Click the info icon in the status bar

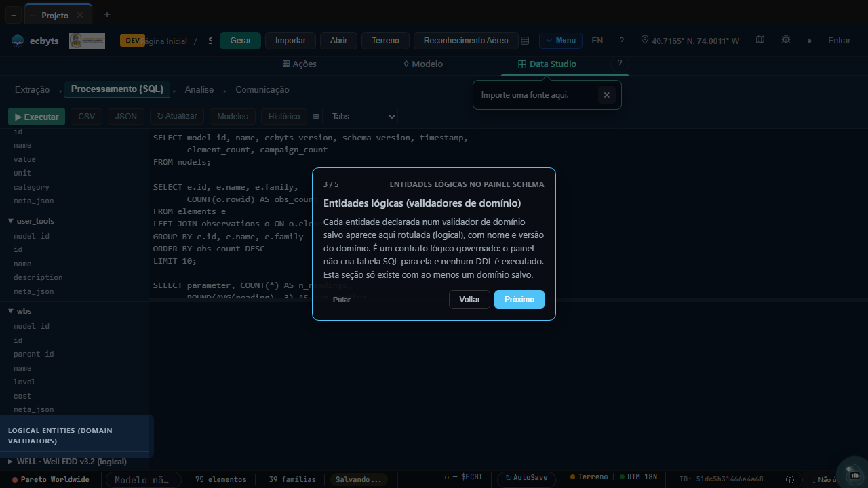coord(790,479)
